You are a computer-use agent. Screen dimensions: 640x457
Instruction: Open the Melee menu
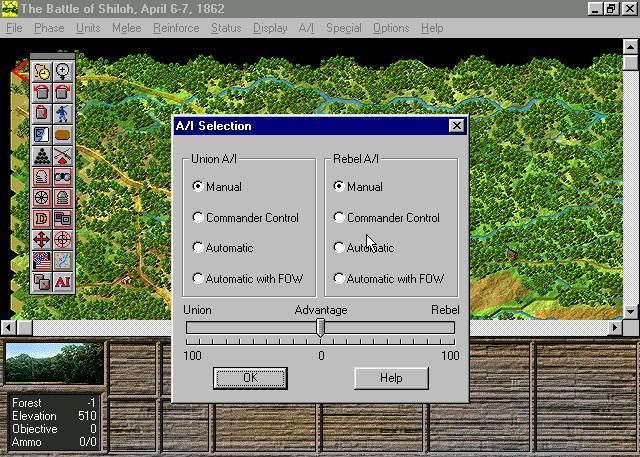[127, 28]
